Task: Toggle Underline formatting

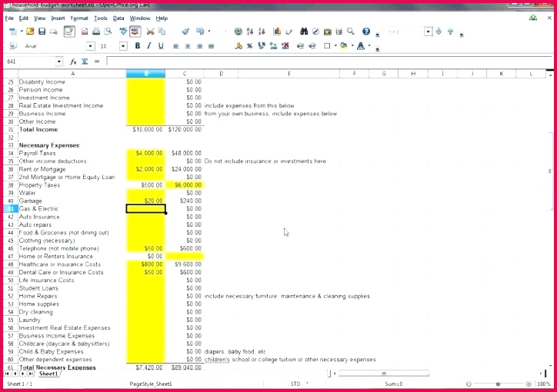Action: [161, 46]
